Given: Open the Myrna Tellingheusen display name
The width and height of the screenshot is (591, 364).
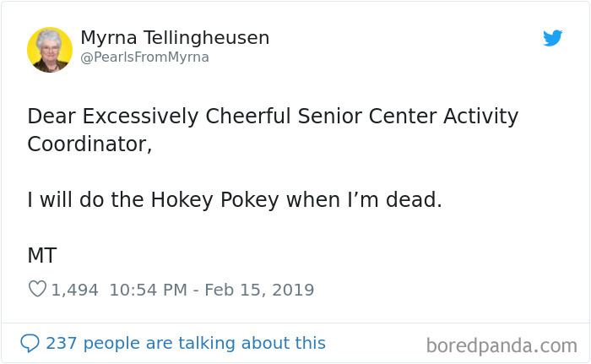Looking at the screenshot, I should click(175, 38).
